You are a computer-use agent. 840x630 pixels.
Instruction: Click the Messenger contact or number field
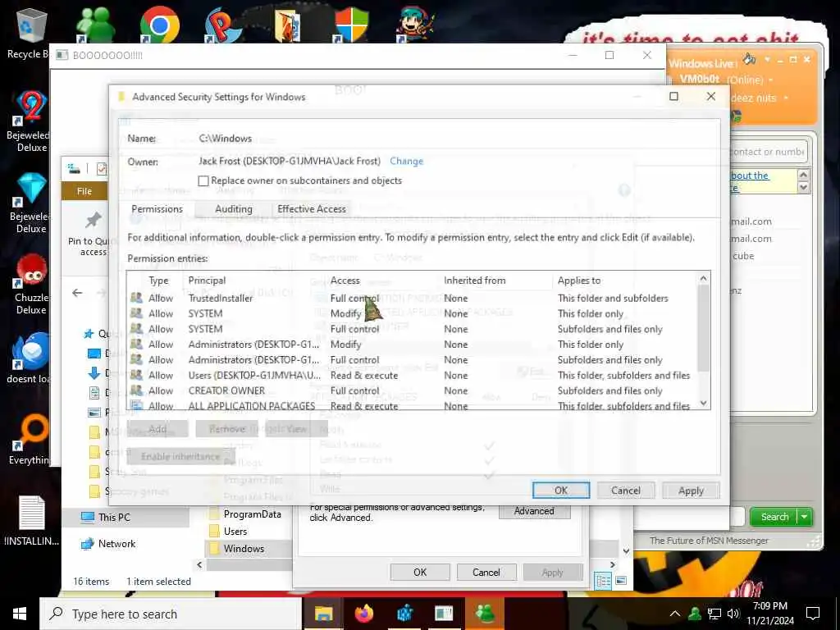[x=768, y=152]
